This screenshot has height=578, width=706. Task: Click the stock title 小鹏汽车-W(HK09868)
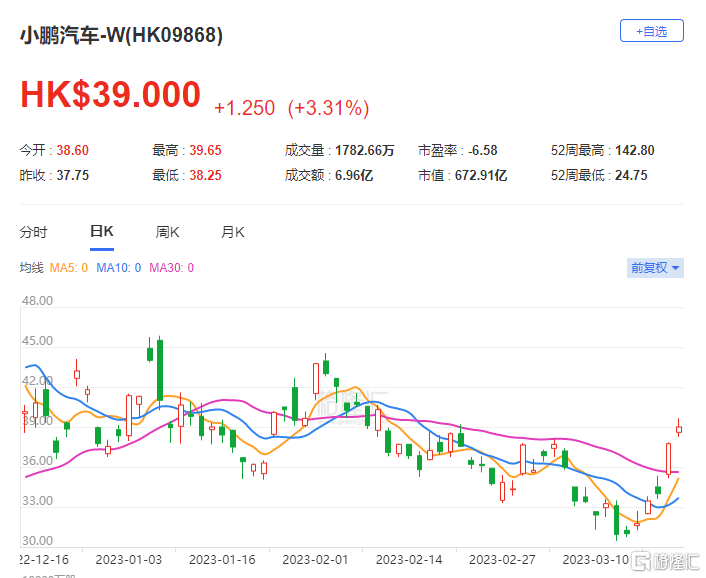(x=121, y=35)
